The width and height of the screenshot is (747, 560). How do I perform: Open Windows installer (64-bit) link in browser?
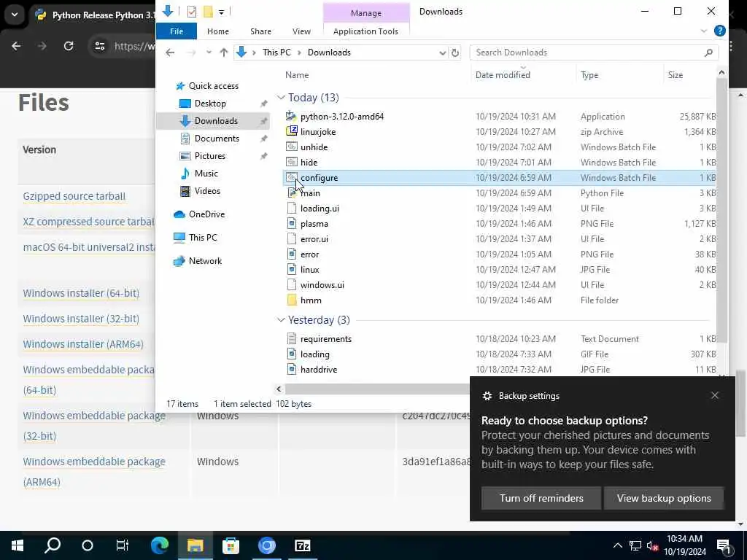pyautogui.click(x=81, y=293)
